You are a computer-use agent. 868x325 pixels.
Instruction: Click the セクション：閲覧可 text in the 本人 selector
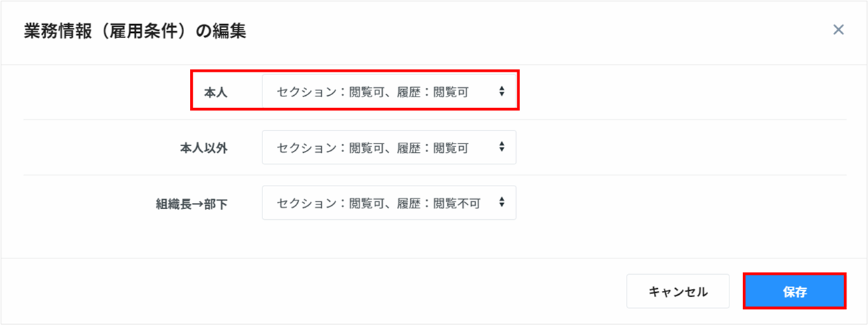click(318, 92)
